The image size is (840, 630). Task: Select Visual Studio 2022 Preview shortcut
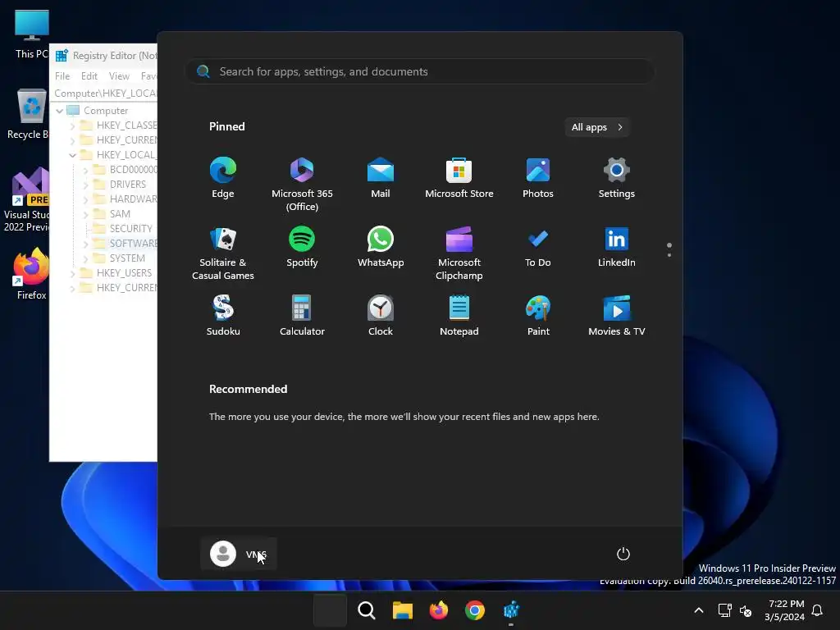tap(26, 200)
